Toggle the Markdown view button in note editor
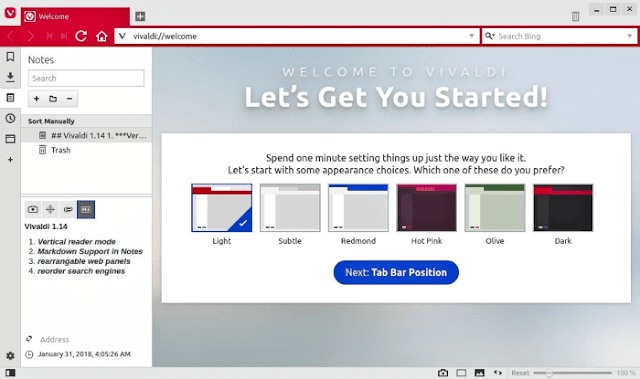This screenshot has width=640, height=379. point(86,209)
